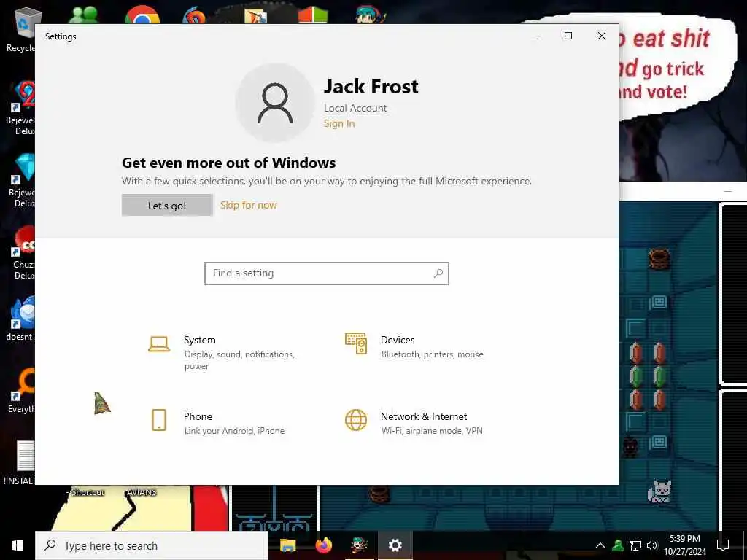Viewport: 747px width, 560px height.
Task: Open the Phone settings category
Action: [216, 422]
